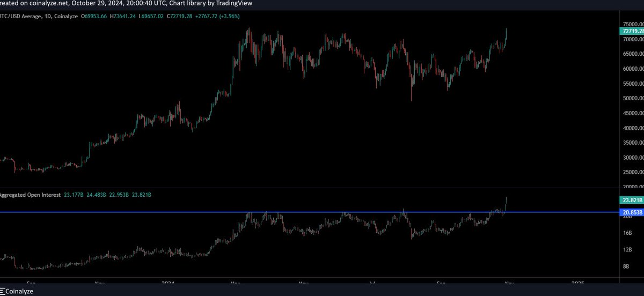The width and height of the screenshot is (644, 296).
Task: Click the 8B open interest axis label
Action: click(625, 267)
